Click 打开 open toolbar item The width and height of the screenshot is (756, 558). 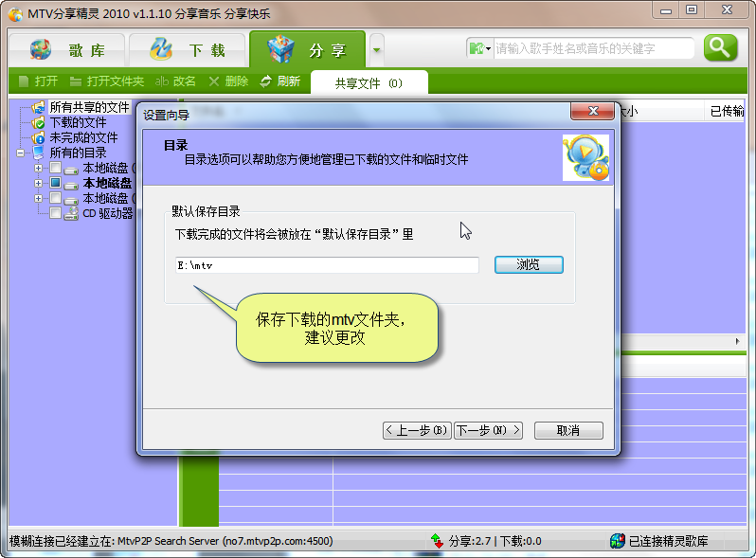(x=39, y=81)
